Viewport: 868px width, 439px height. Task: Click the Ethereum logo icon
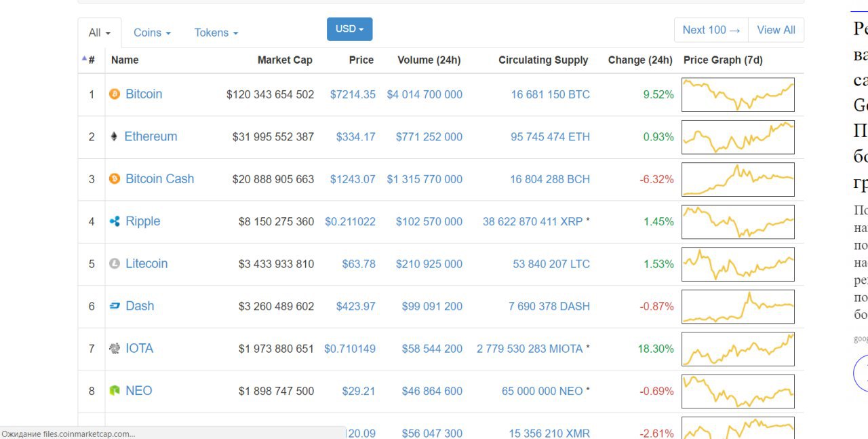[x=114, y=136]
